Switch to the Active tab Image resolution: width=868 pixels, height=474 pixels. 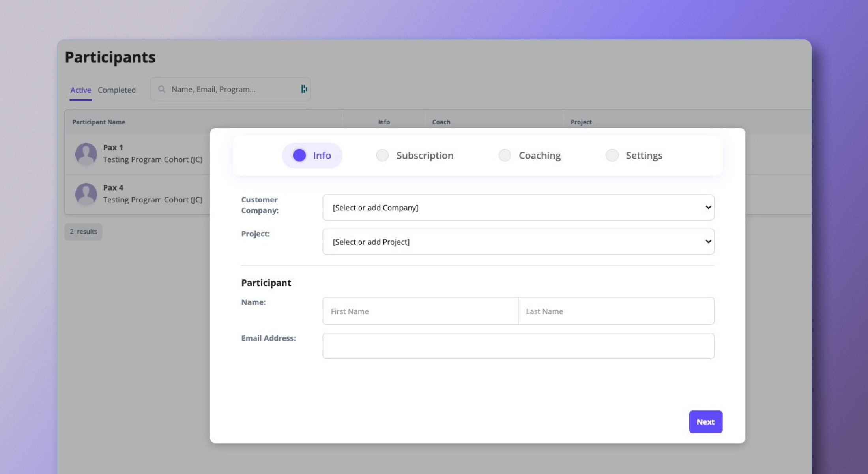[80, 90]
